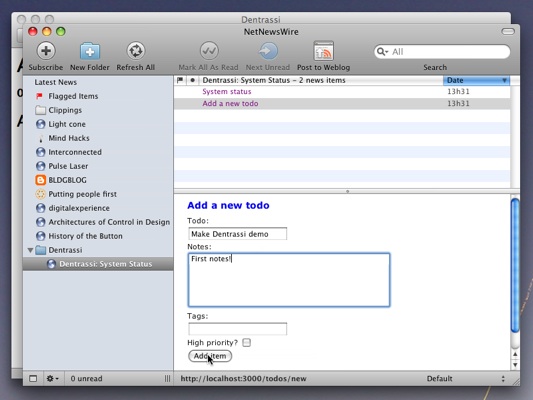
Task: Click the Add a new todo heading
Action: pyautogui.click(x=228, y=205)
